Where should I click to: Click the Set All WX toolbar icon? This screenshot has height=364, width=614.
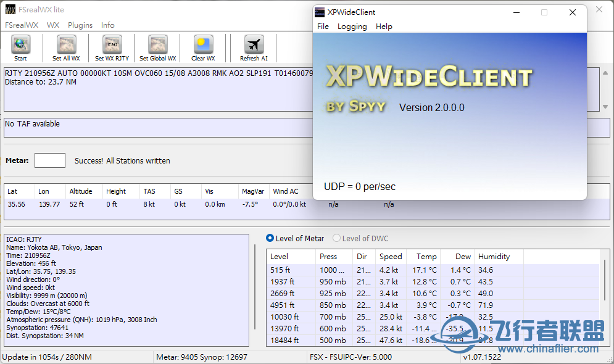[67, 44]
